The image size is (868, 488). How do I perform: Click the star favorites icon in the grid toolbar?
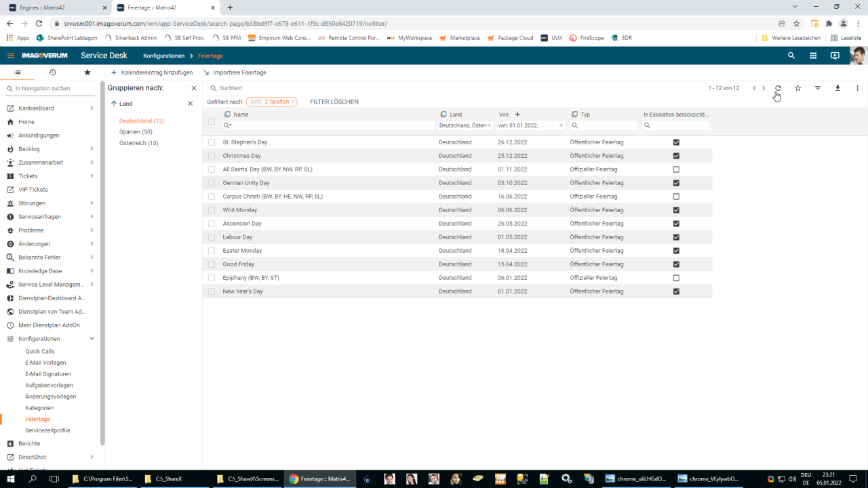pyautogui.click(x=797, y=88)
